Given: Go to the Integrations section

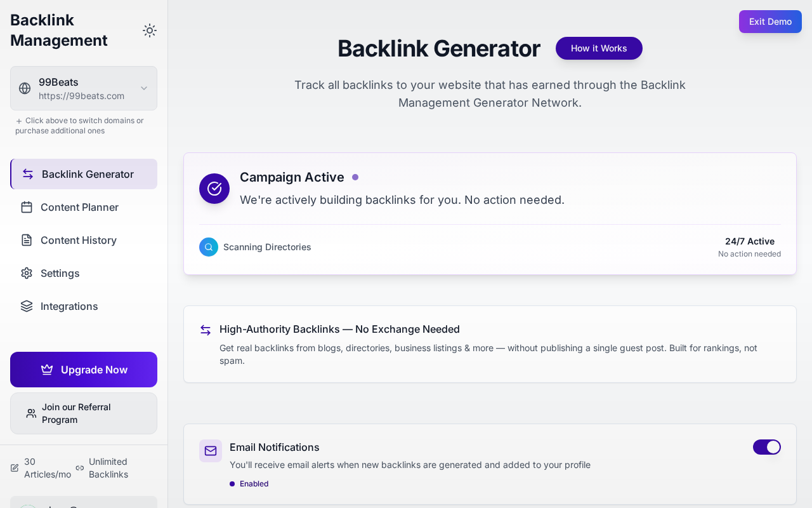Looking at the screenshot, I should click(69, 306).
